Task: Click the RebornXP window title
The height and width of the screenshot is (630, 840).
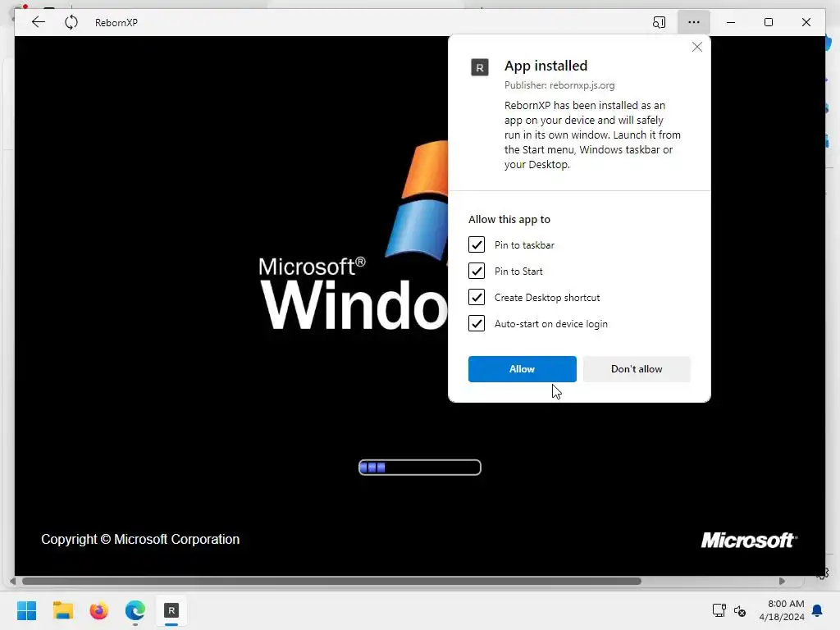Action: [116, 22]
